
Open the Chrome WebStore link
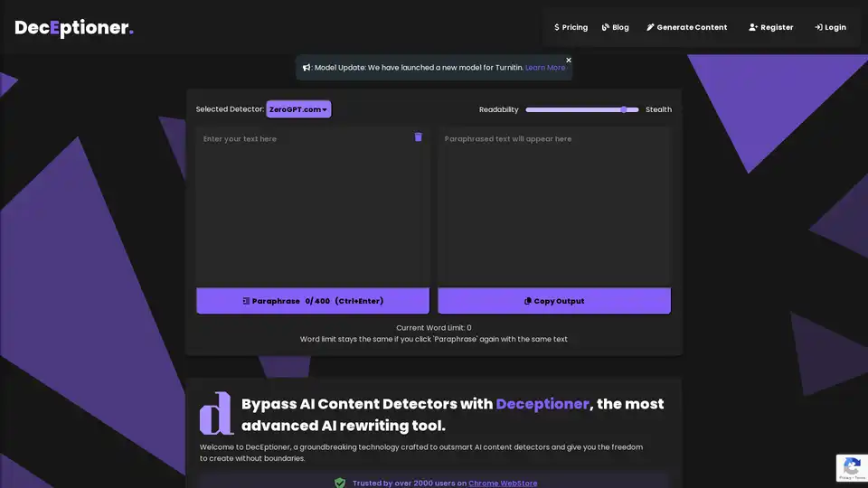(502, 483)
